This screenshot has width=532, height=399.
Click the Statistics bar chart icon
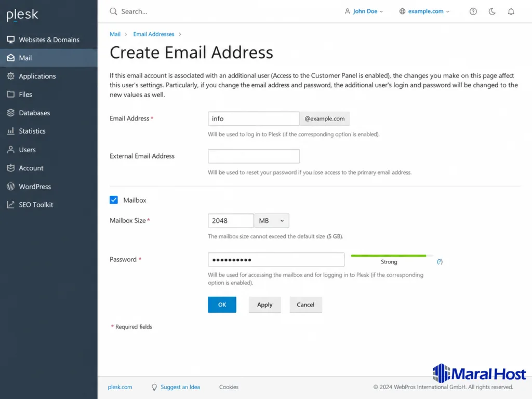(11, 131)
